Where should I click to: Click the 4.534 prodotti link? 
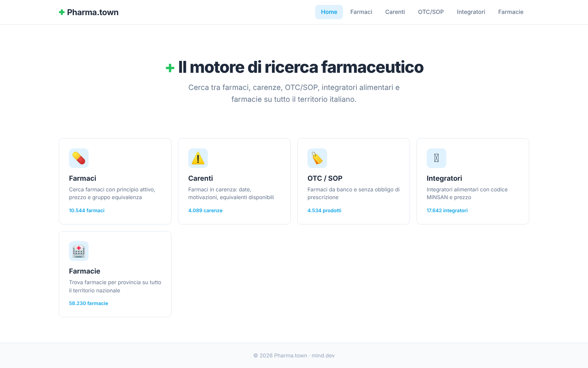[324, 211]
